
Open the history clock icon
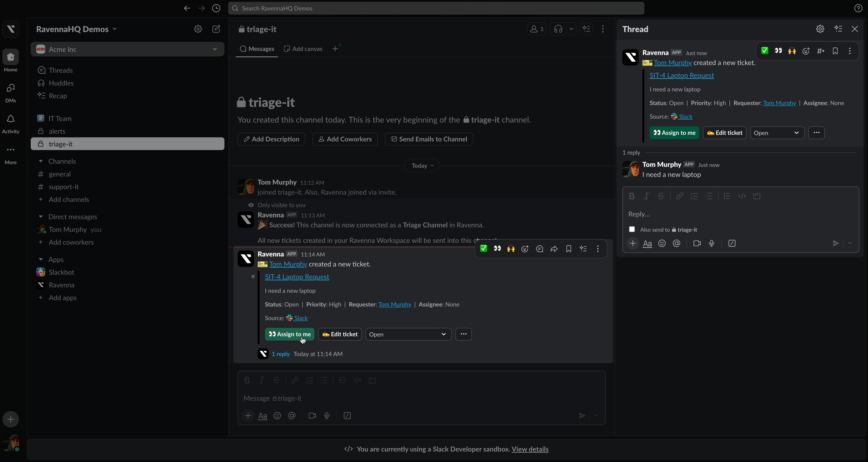tap(216, 8)
